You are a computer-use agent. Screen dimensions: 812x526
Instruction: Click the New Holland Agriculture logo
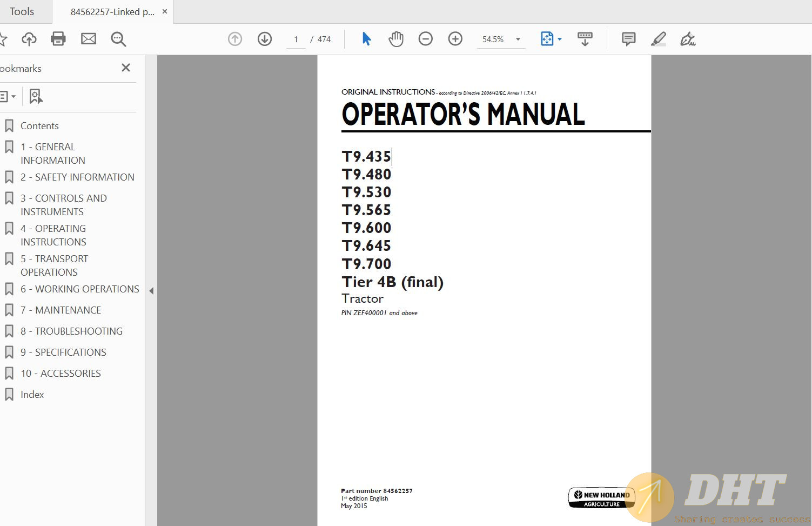(601, 498)
